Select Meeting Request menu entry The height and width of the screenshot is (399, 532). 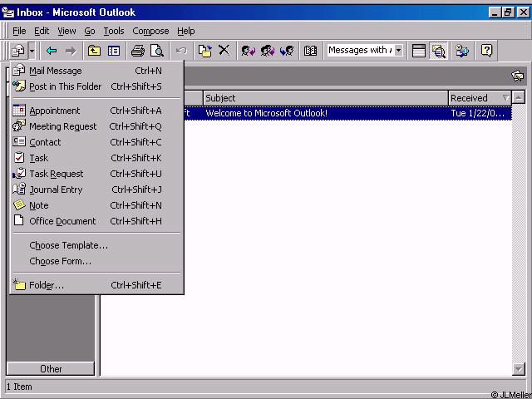click(96, 126)
